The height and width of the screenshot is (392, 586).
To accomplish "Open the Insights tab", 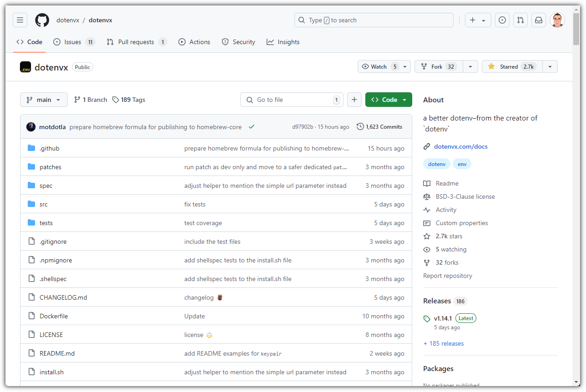I will [x=283, y=42].
